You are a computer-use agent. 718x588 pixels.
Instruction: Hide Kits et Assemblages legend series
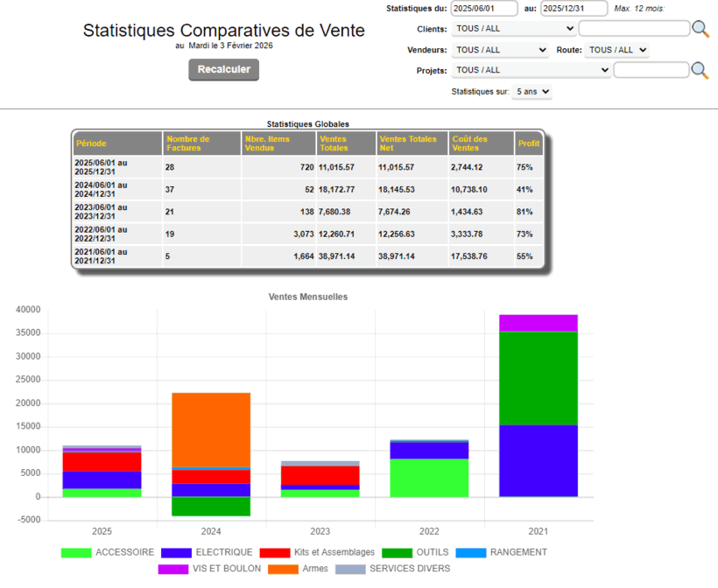[320, 552]
